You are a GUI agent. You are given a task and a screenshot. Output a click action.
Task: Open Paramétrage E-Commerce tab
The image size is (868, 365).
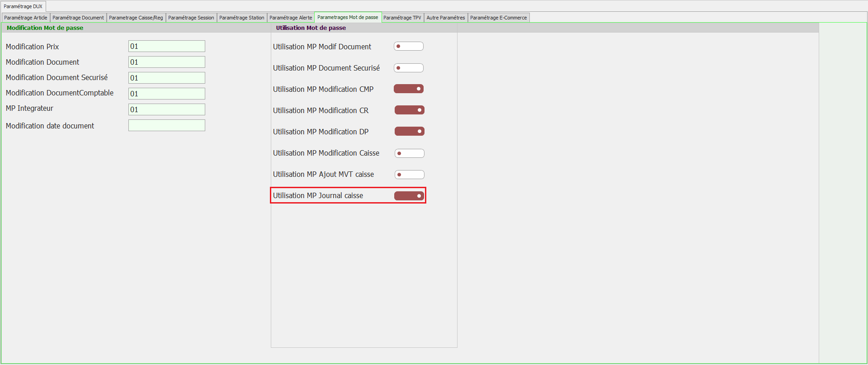(499, 18)
